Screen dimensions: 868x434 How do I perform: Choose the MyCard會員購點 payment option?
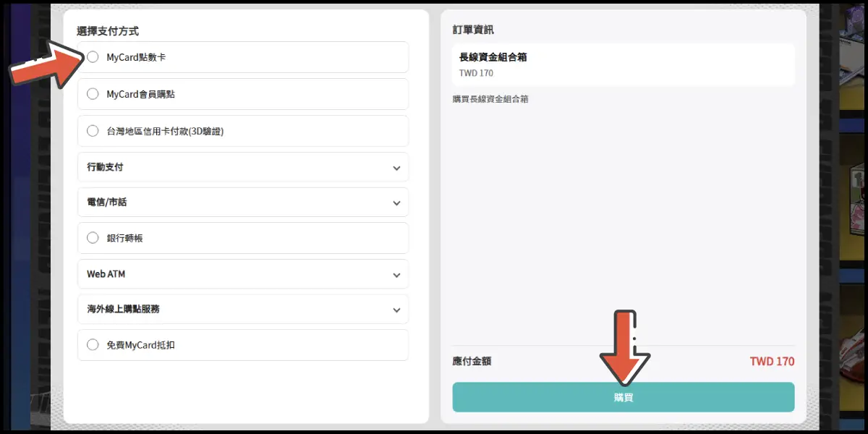[93, 94]
